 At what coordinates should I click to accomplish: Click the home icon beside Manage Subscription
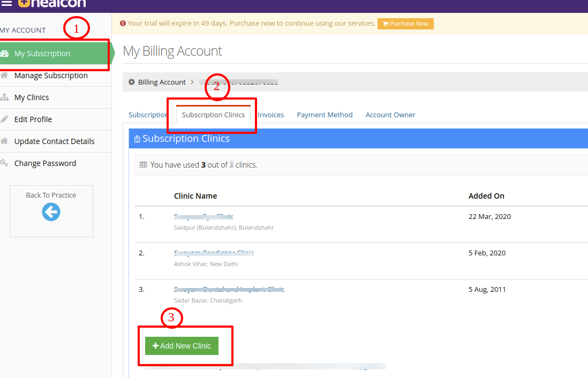pos(4,75)
